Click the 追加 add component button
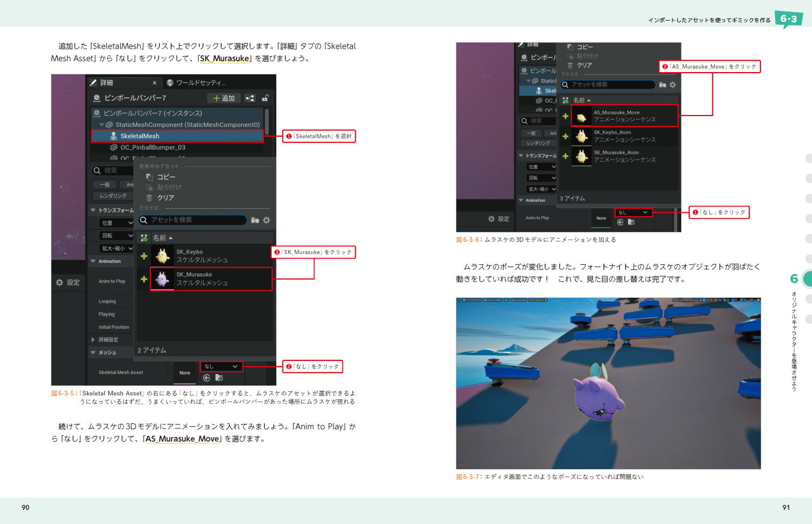The width and height of the screenshot is (812, 524). [x=224, y=98]
